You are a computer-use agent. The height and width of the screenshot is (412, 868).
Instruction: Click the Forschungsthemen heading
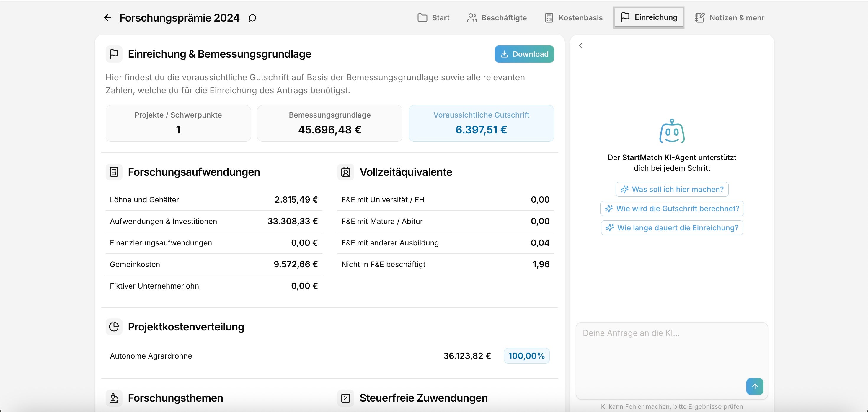[x=176, y=398]
